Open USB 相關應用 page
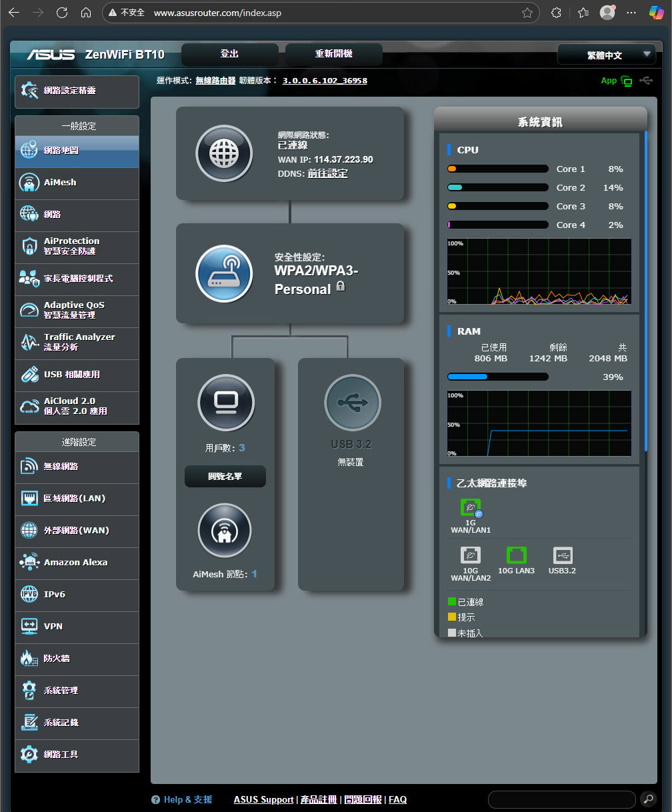 (x=77, y=375)
